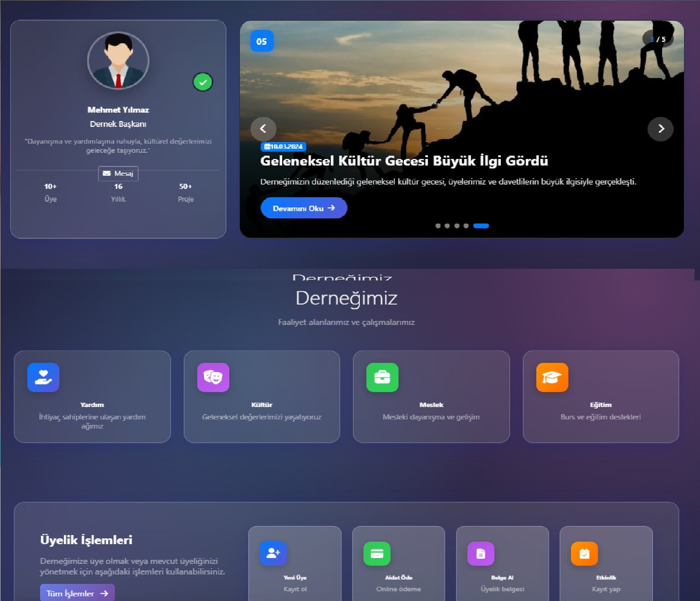Click the Devamını Oku button

[x=304, y=208]
